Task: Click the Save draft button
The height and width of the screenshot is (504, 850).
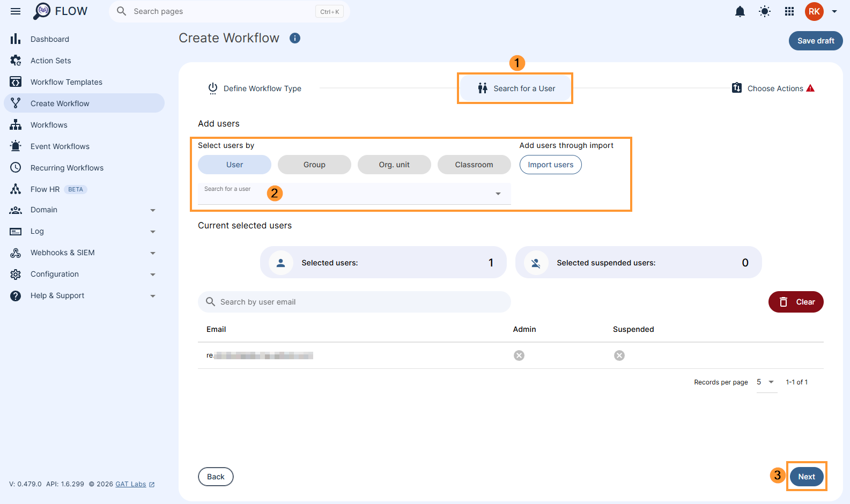Action: tap(816, 41)
